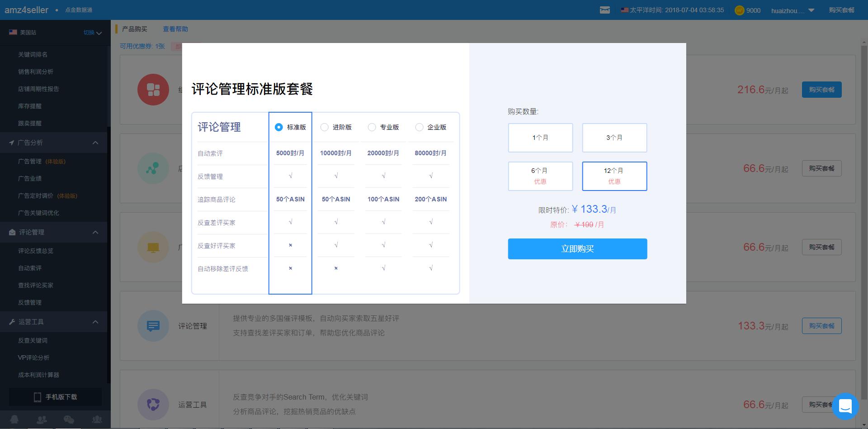Choose the 6个月 duration option

pyautogui.click(x=540, y=176)
